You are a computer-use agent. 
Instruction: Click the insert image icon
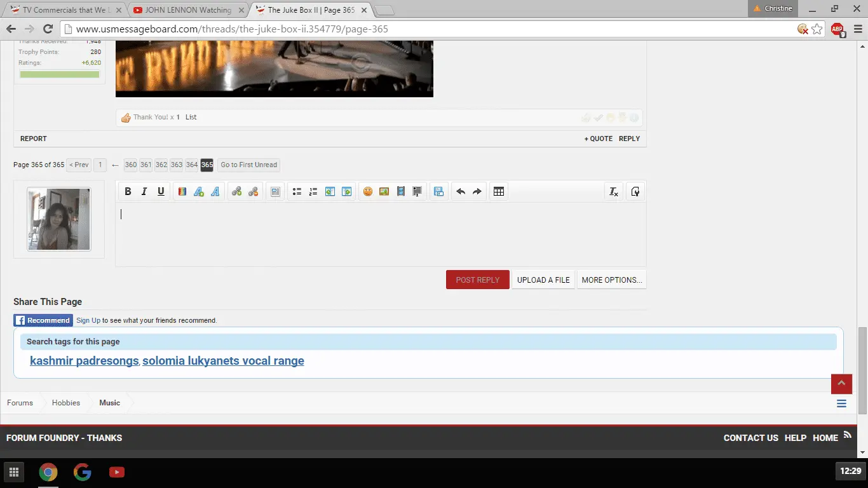point(384,191)
